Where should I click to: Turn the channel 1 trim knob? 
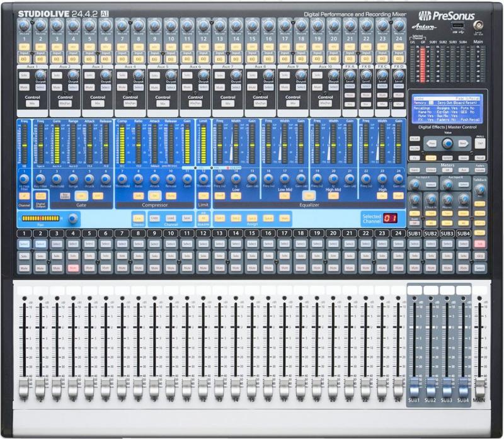point(24,25)
